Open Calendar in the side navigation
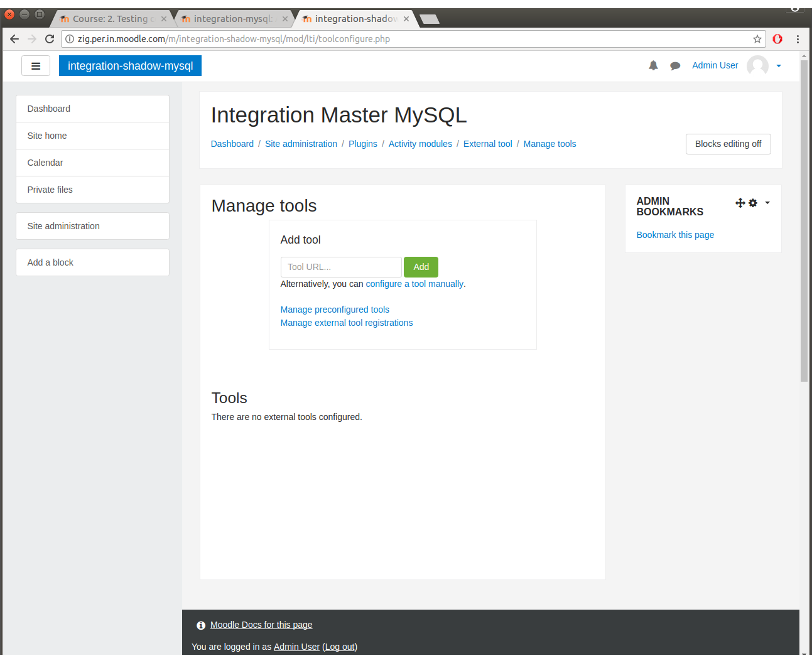Viewport: 812px width, 663px height. [x=92, y=163]
